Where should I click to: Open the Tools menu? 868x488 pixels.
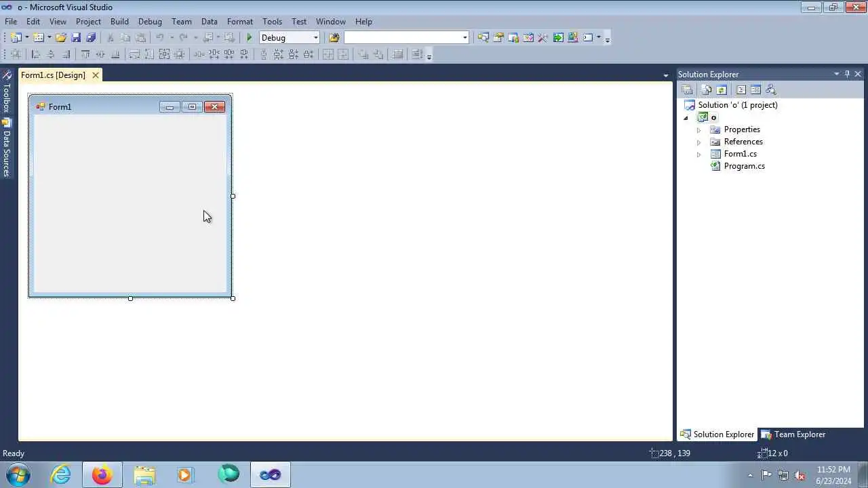click(x=272, y=22)
